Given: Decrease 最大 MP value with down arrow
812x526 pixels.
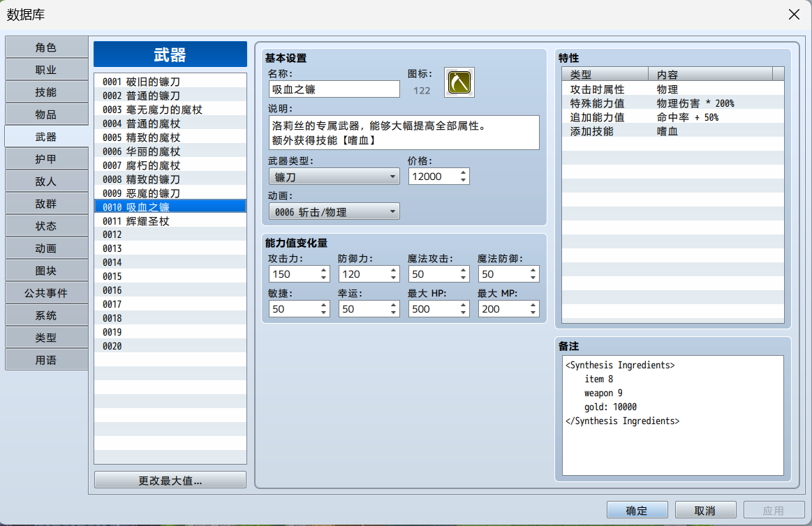Looking at the screenshot, I should coord(533,313).
